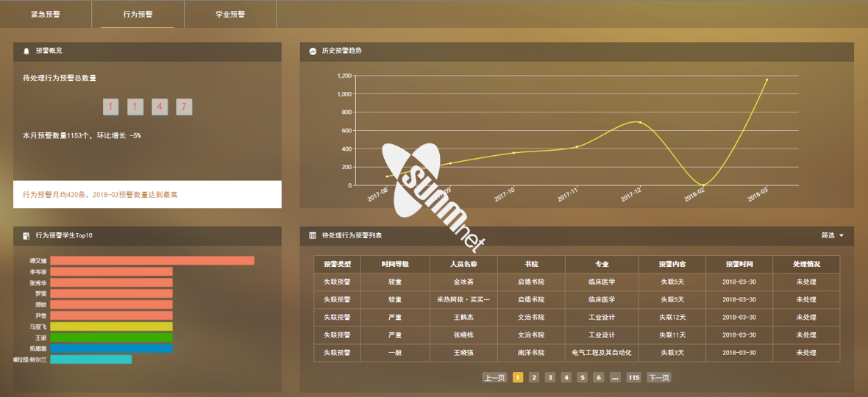Click the bell icon beside 预警概览
The height and width of the screenshot is (397, 868).
[26, 51]
